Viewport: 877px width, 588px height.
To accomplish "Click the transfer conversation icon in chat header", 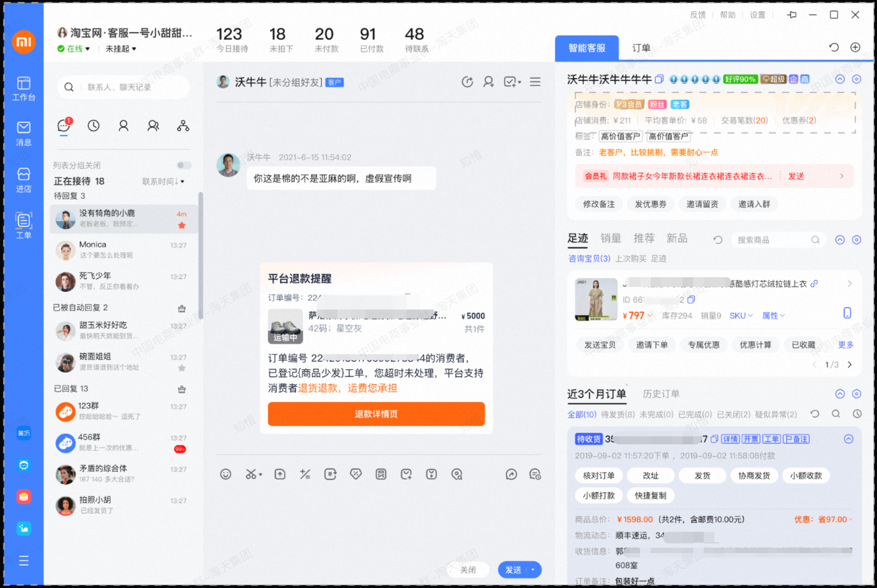I will click(x=467, y=82).
